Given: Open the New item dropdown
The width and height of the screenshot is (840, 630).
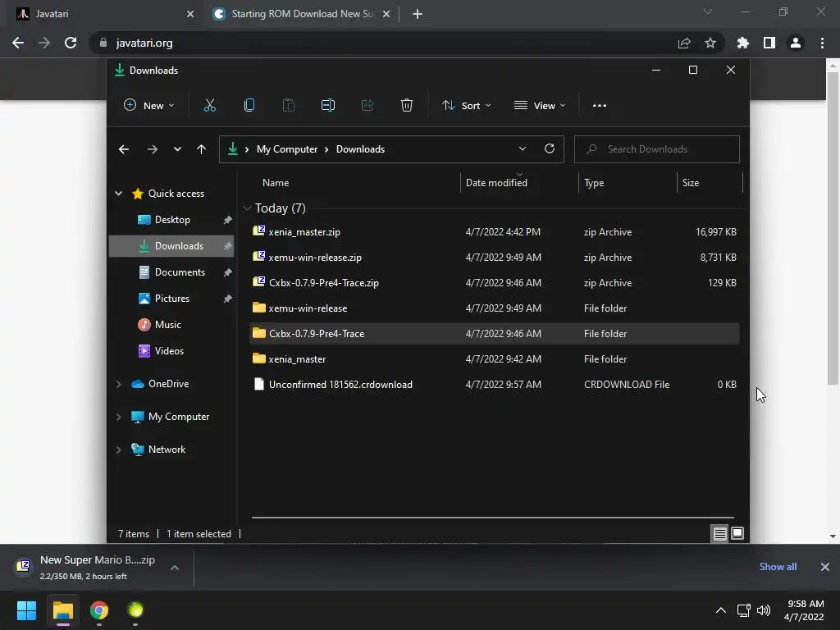Looking at the screenshot, I should [x=149, y=106].
